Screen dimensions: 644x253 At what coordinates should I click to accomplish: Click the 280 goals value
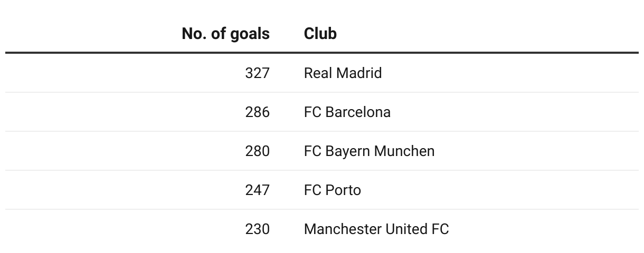tap(257, 151)
